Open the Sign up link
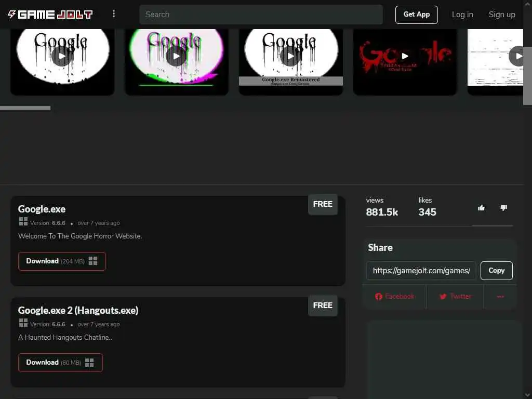 point(502,15)
